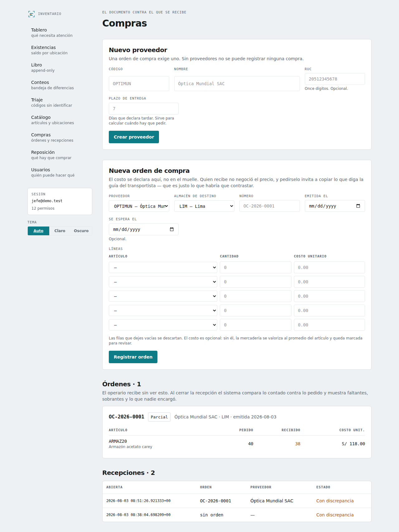Click the Inventario logo icon
Image resolution: width=399 pixels, height=532 pixels.
[x=31, y=14]
